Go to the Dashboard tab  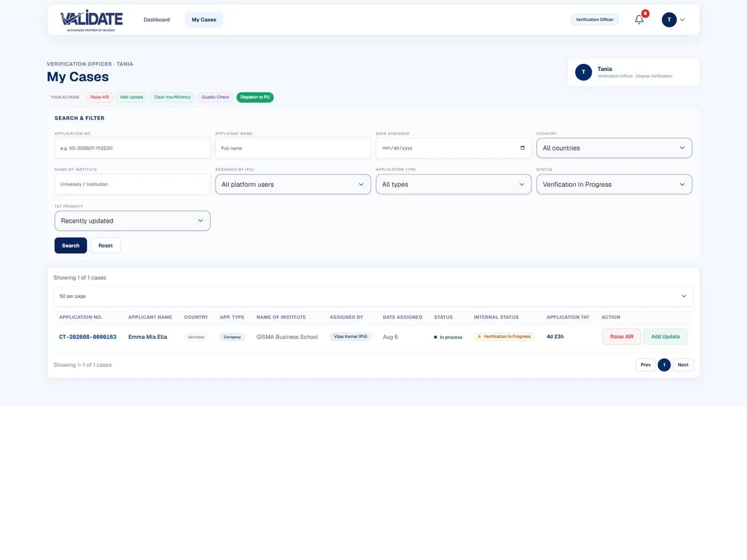(157, 20)
